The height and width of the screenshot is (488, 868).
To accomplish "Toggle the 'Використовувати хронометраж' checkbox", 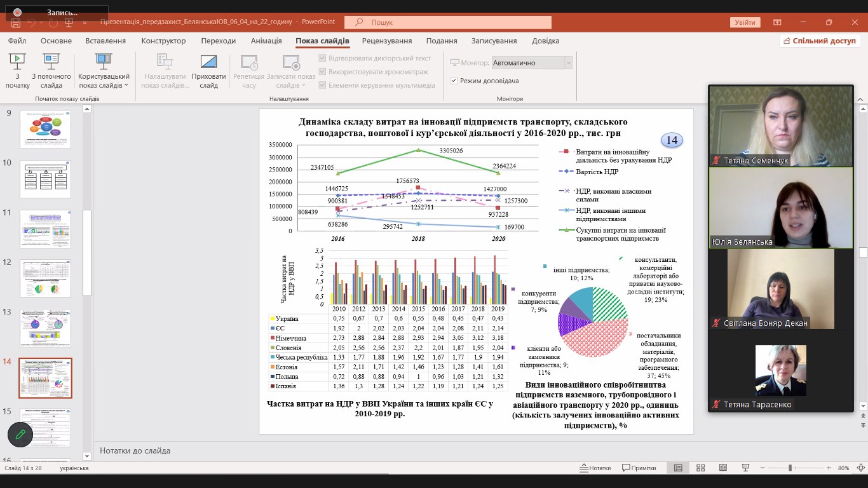I will point(322,72).
